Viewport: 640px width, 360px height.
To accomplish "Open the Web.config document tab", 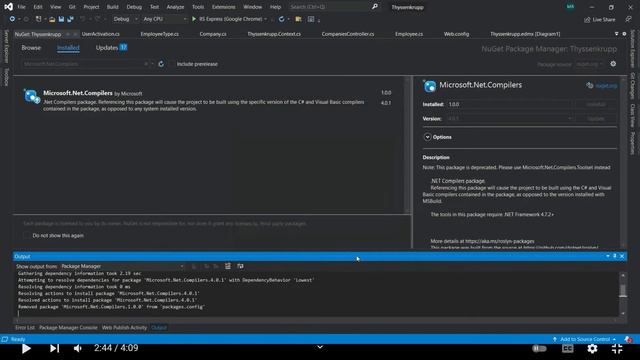I will point(456,34).
